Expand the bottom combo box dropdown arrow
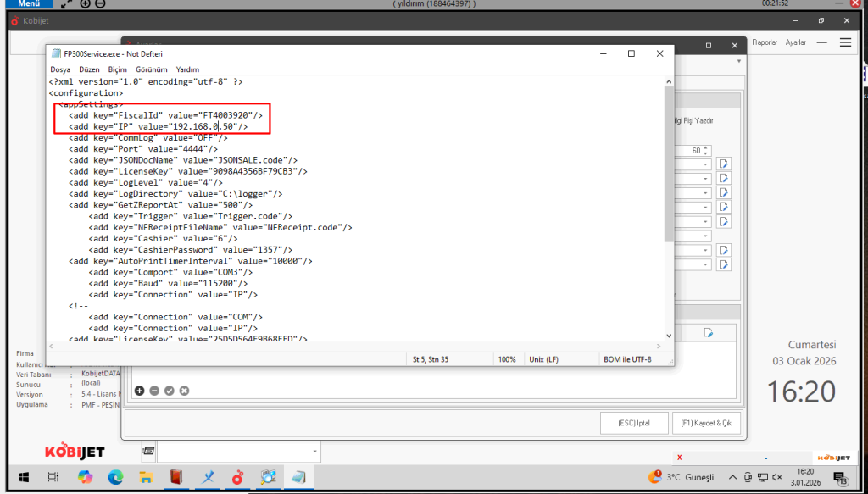The height and width of the screenshot is (494, 868). 315,451
